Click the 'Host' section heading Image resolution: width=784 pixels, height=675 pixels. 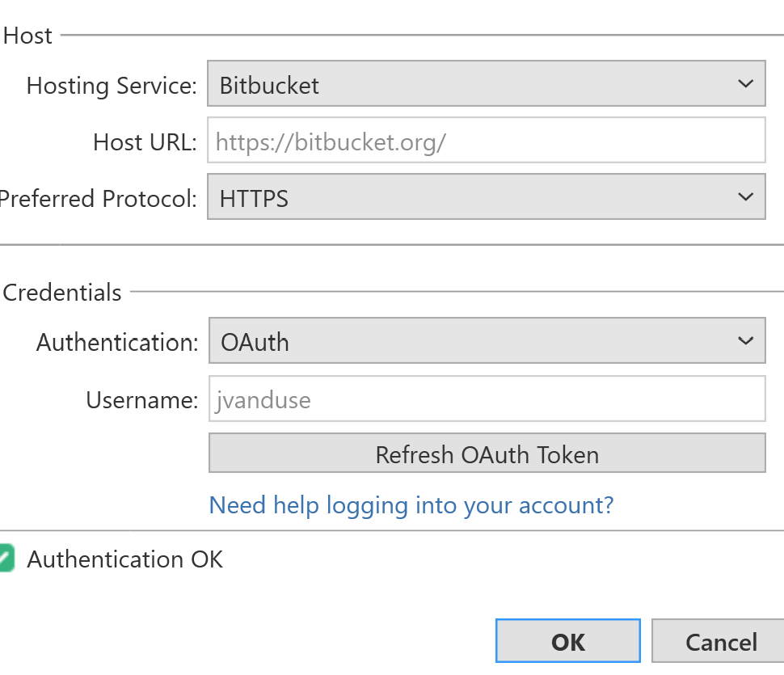pos(27,36)
